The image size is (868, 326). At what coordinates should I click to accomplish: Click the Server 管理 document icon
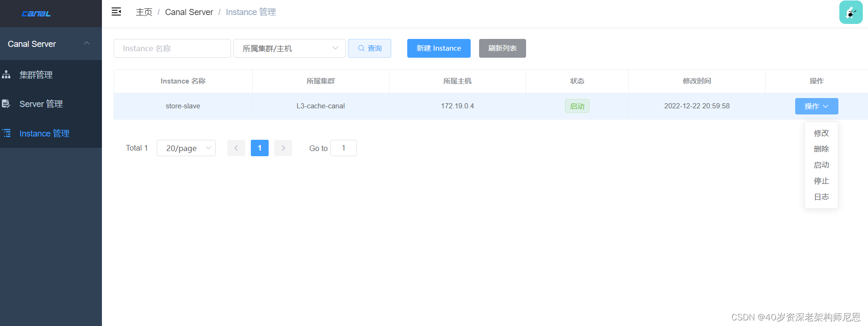[x=6, y=104]
